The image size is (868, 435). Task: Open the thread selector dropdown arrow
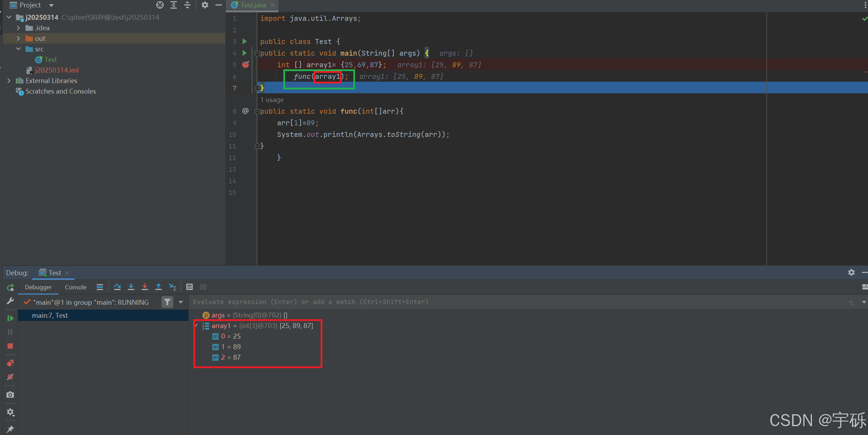(181, 302)
